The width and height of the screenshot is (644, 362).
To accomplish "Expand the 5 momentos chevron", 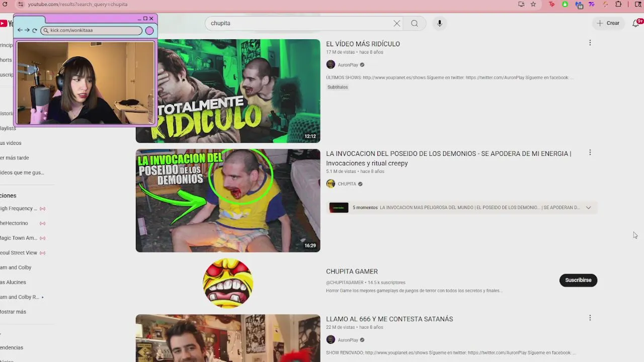I will [x=588, y=208].
